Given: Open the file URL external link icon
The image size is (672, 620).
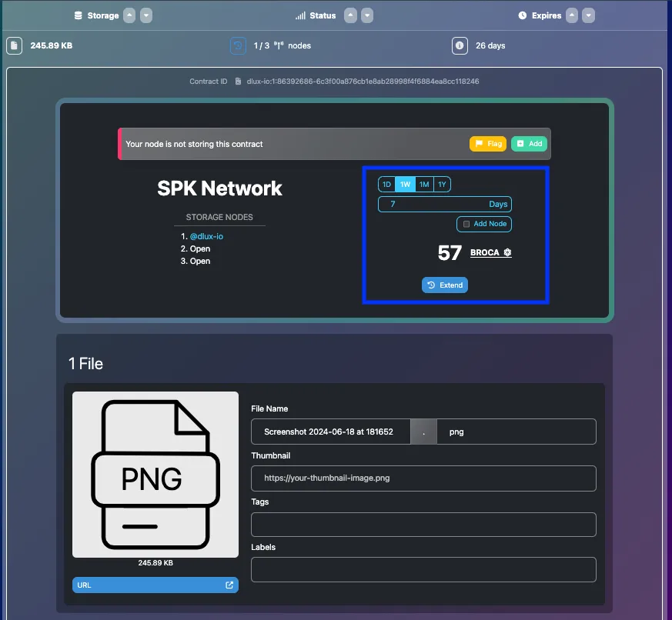Looking at the screenshot, I should click(229, 585).
